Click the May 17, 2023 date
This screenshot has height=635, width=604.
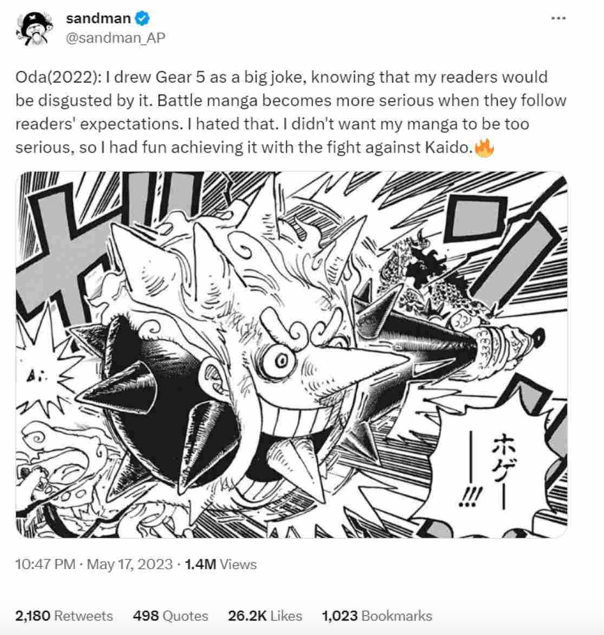[130, 564]
